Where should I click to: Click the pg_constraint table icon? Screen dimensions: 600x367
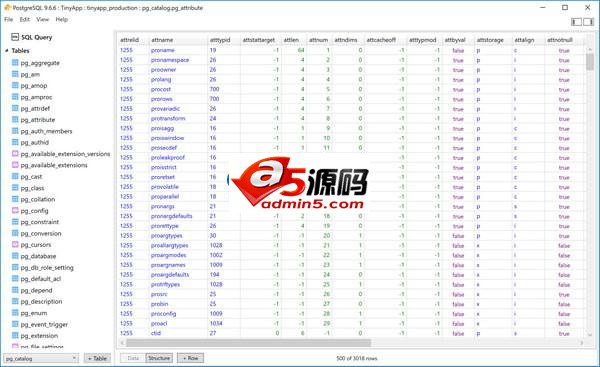click(15, 222)
